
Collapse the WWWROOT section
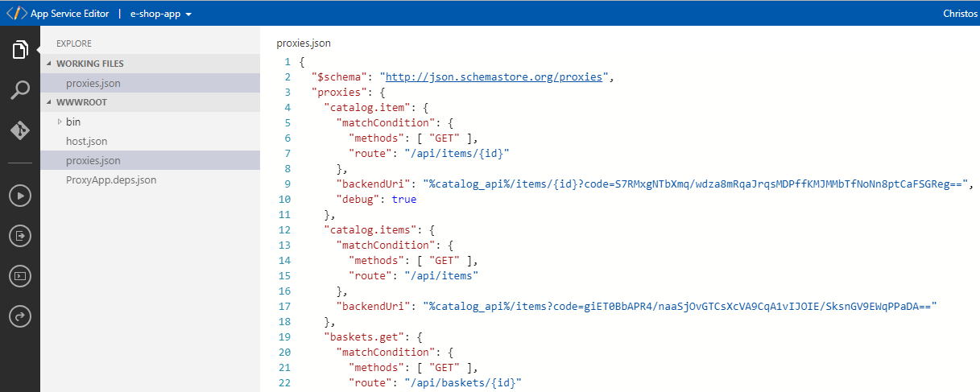[x=81, y=102]
